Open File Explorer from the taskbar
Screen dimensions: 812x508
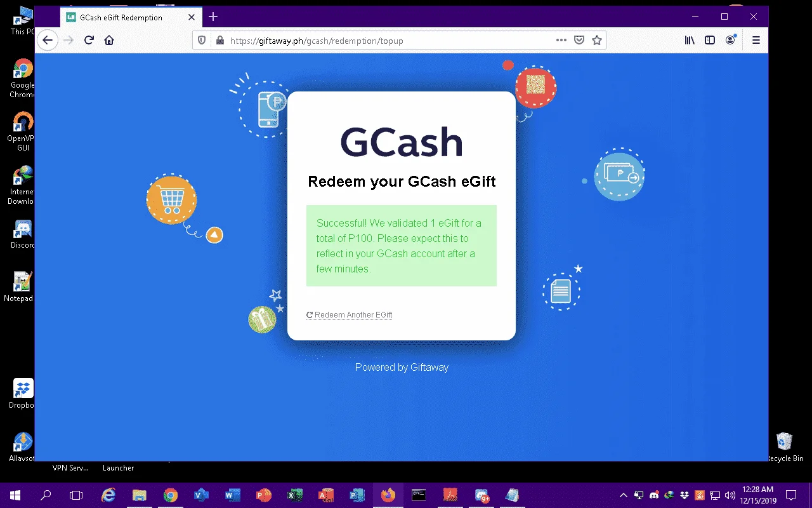point(140,495)
